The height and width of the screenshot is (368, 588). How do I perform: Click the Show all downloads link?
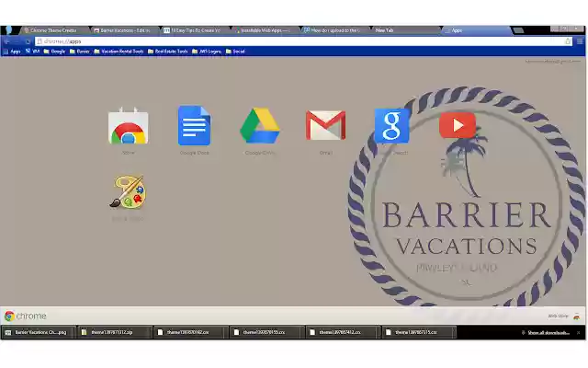click(548, 333)
